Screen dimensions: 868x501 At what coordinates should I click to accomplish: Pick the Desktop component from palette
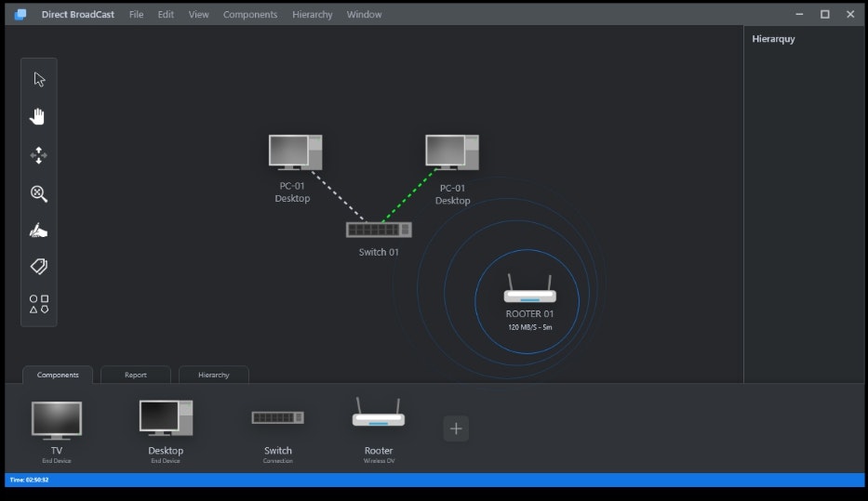(x=167, y=418)
